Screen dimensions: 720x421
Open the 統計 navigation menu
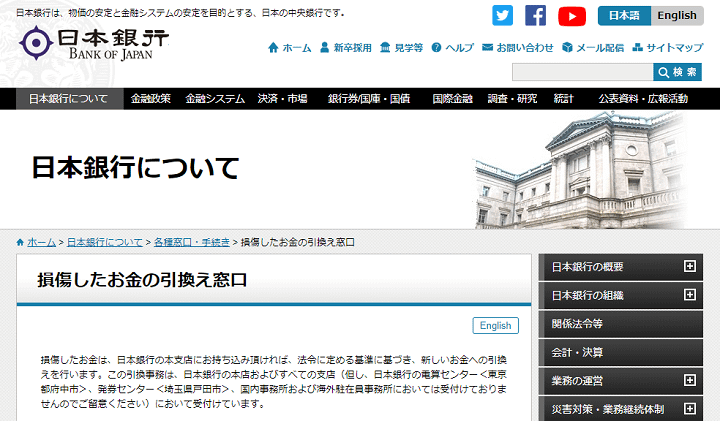(x=563, y=99)
